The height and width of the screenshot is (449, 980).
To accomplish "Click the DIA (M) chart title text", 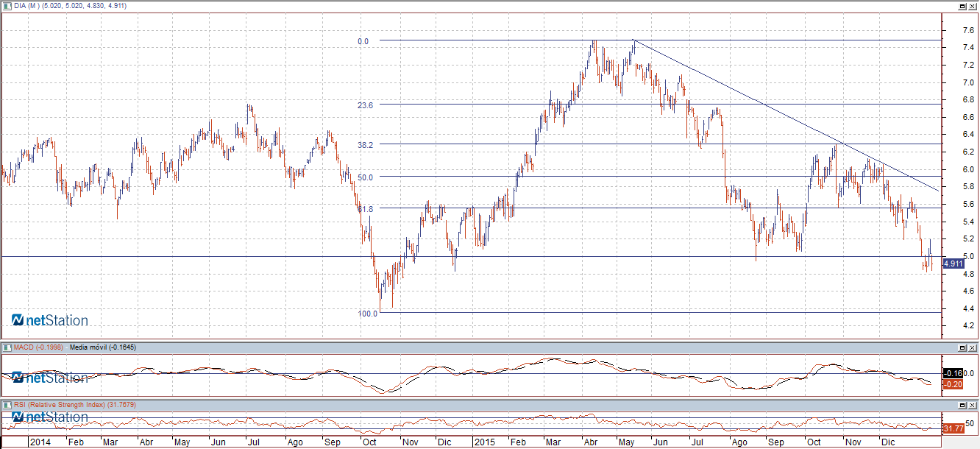I will (x=26, y=6).
